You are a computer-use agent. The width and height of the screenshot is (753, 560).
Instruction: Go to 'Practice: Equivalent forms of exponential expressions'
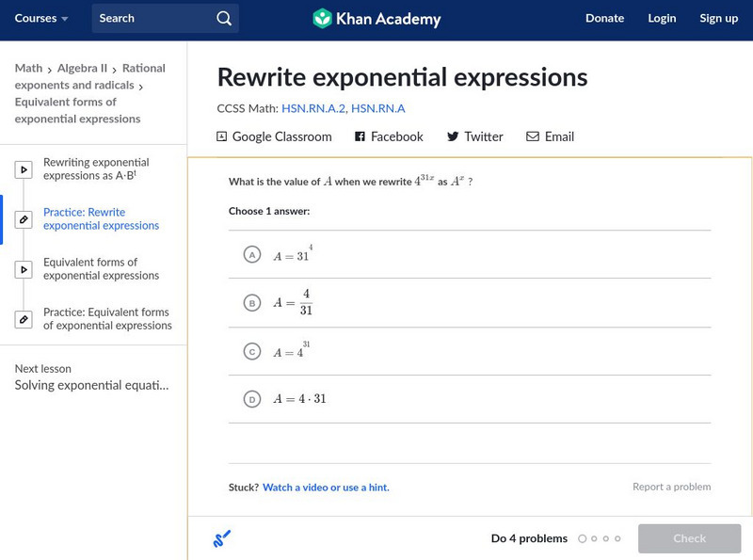[x=106, y=319]
